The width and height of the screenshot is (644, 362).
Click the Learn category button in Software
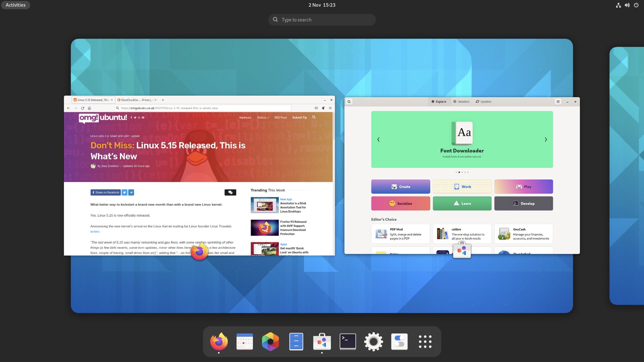462,203
